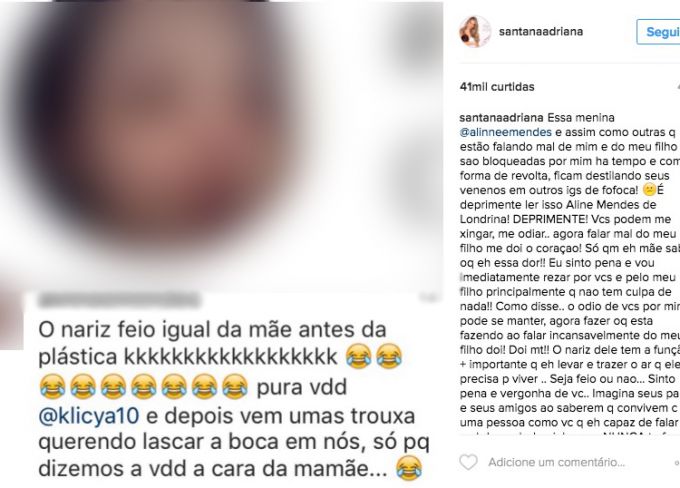The height and width of the screenshot is (488, 680).
Task: Open the more options dots icon
Action: pyautogui.click(x=677, y=462)
